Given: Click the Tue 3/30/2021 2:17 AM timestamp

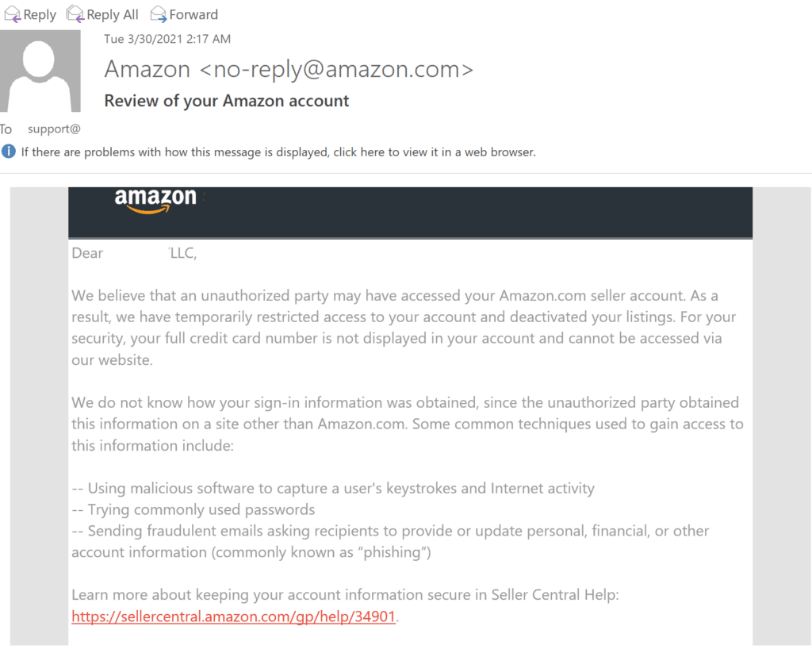Looking at the screenshot, I should (x=167, y=39).
